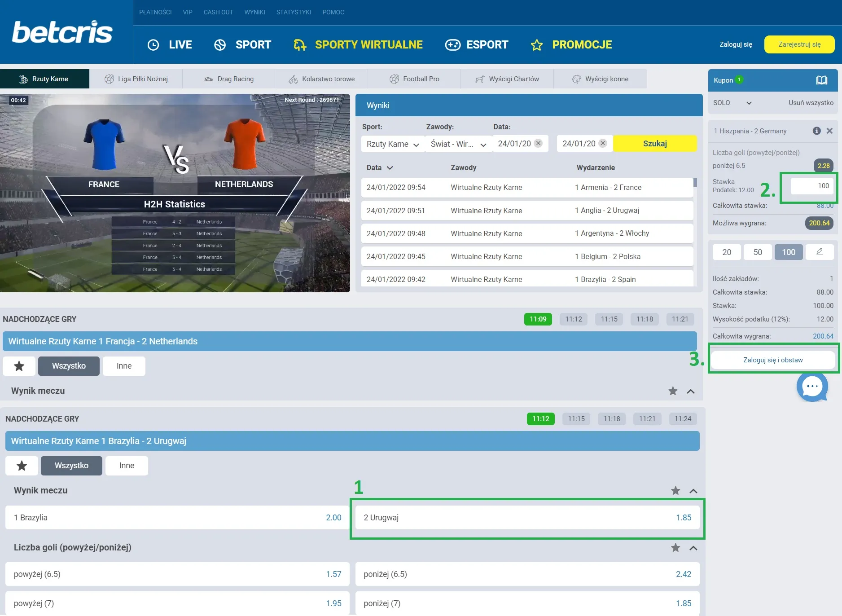842x616 pixels.
Task: Select the 20 quick stake
Action: point(727,252)
